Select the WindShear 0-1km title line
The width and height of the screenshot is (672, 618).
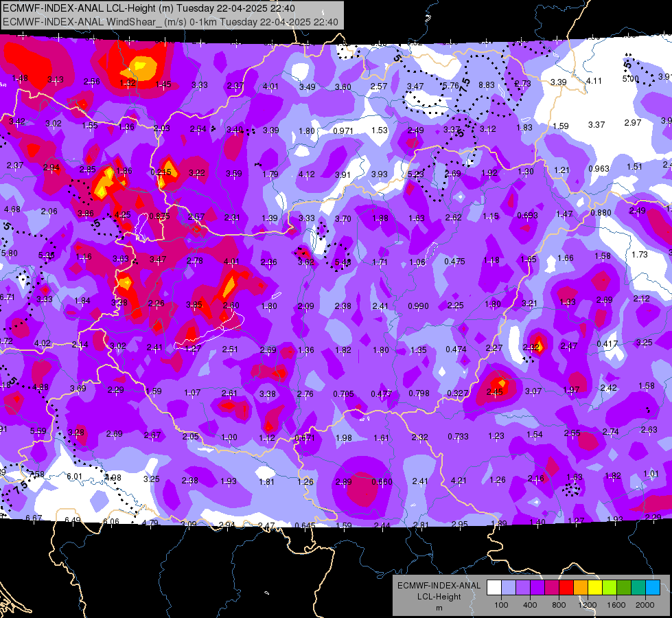170,22
